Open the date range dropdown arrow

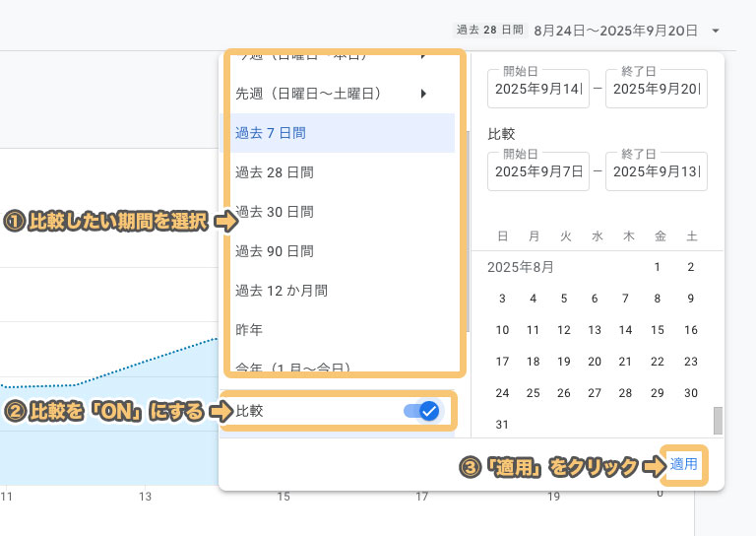[x=716, y=31]
